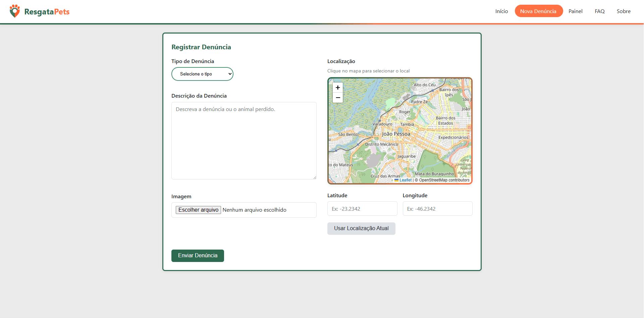The height and width of the screenshot is (318, 644).
Task: Click the OpenStreetMap contributors attribution
Action: [x=442, y=180]
